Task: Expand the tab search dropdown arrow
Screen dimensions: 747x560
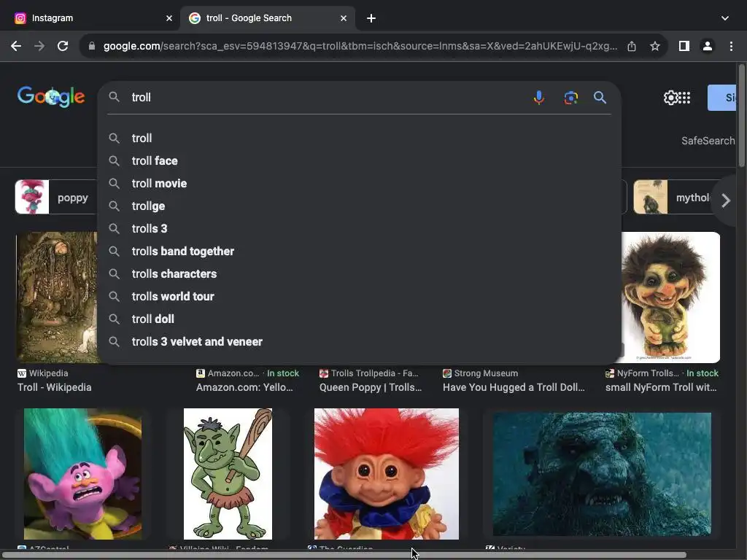Action: (x=724, y=18)
